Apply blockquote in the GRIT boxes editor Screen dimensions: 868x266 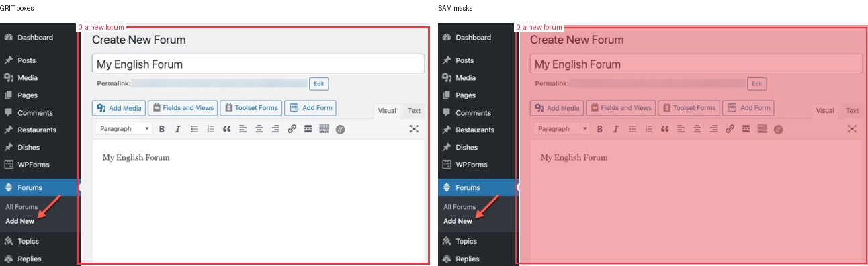(226, 129)
